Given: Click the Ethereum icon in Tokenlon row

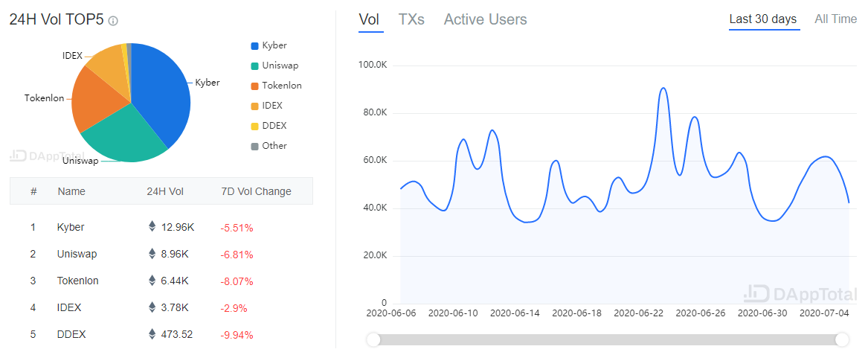Looking at the screenshot, I should [152, 281].
